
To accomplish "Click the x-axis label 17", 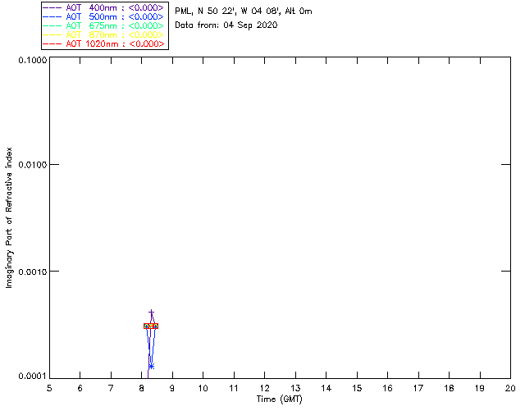I will pos(418,388).
